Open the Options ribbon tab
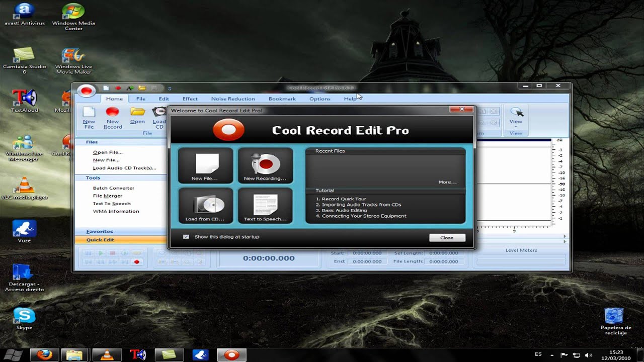The height and width of the screenshot is (362, 644). pyautogui.click(x=319, y=99)
